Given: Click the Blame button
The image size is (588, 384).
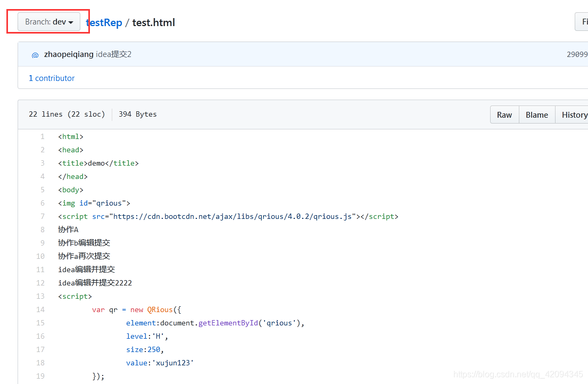Looking at the screenshot, I should pos(536,115).
